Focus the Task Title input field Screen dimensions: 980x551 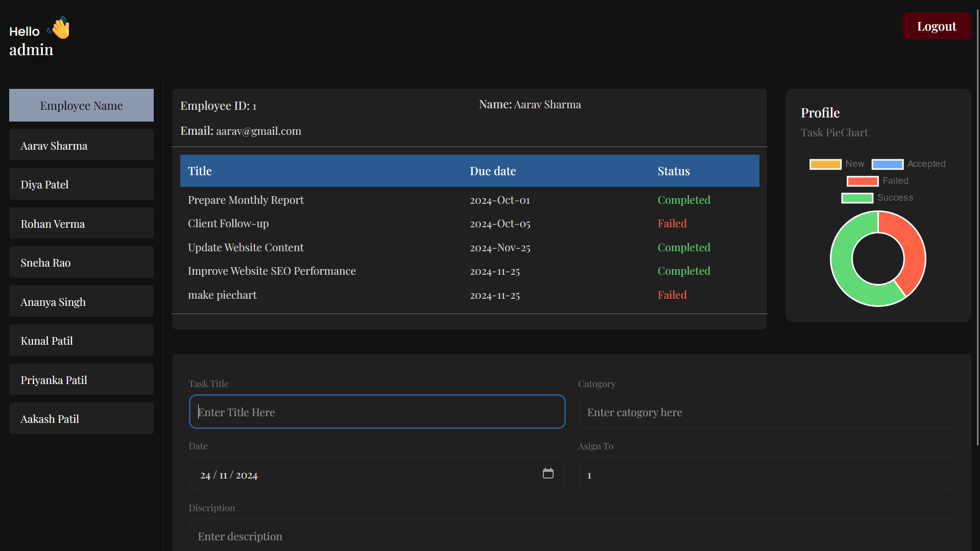[x=377, y=412]
